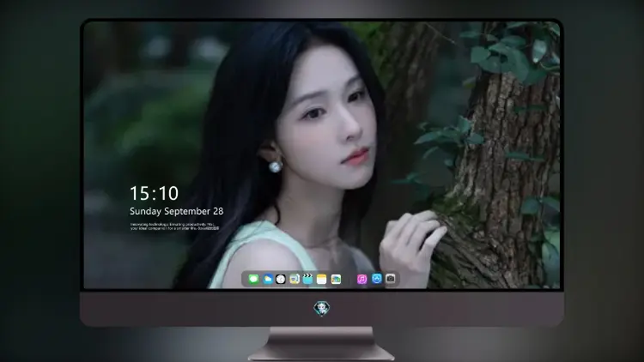This screenshot has height=362, width=644.
Task: Open the Clock app in the dock
Action: coord(281,279)
